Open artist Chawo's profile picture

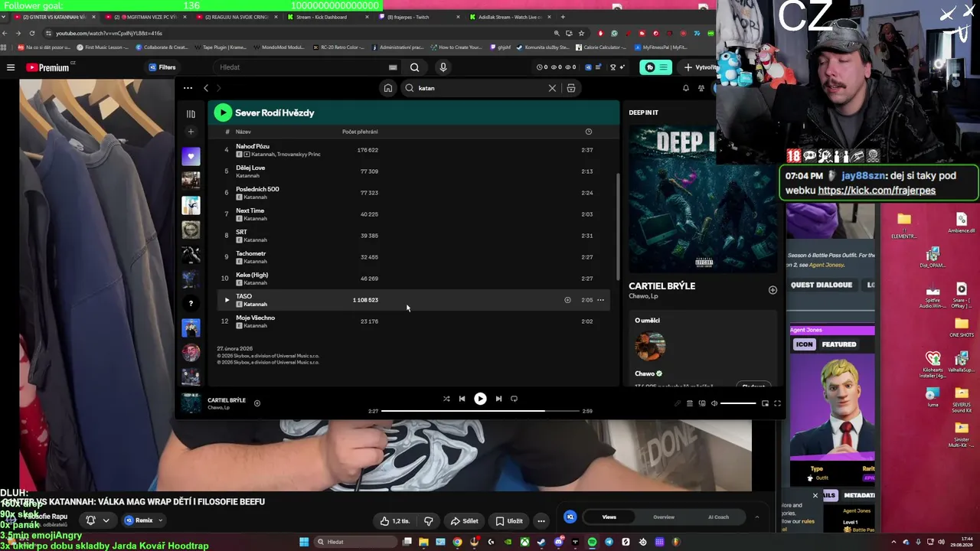[x=649, y=347]
